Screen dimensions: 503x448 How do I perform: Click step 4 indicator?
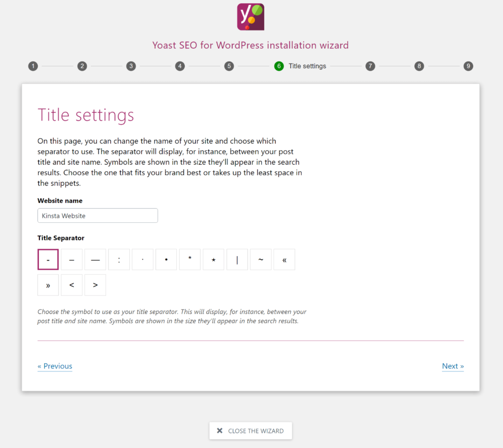coord(180,66)
